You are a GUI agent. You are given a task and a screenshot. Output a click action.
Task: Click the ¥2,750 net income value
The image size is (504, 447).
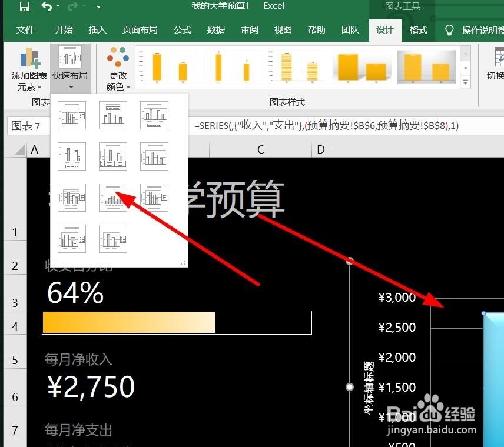91,386
